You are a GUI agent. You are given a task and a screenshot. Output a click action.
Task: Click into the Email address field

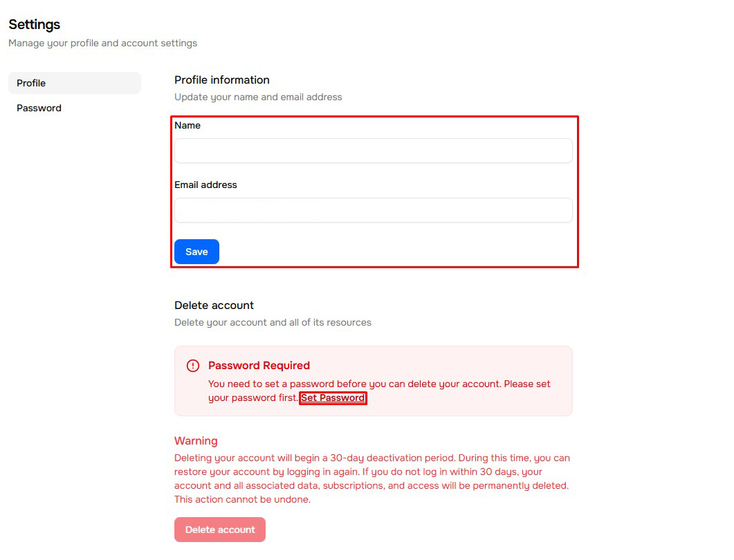coord(373,210)
